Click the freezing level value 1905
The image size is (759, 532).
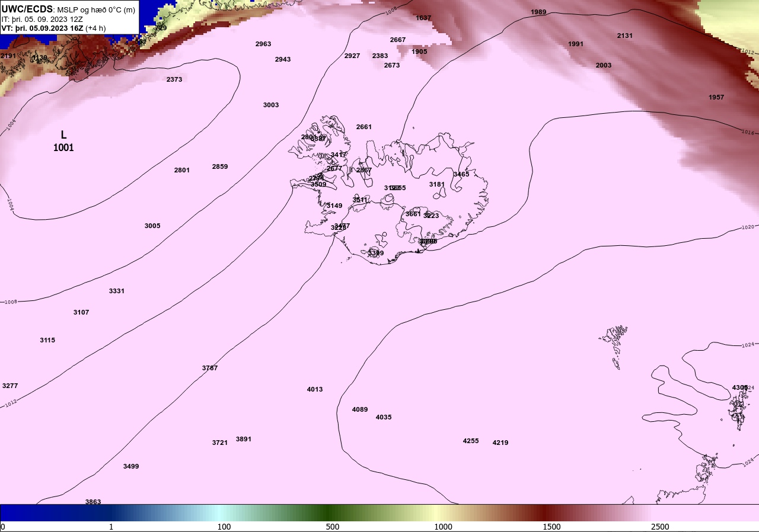click(x=419, y=52)
